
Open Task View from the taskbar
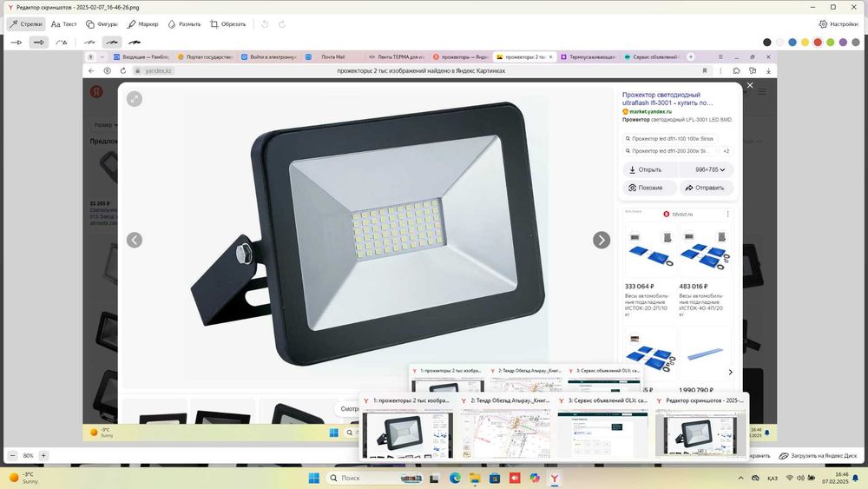[435, 478]
